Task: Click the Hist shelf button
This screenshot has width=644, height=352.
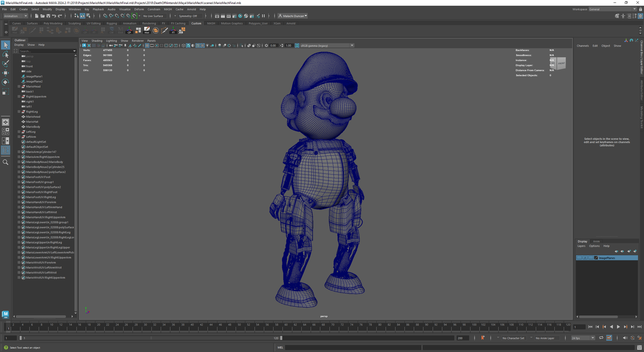Action: [x=147, y=30]
